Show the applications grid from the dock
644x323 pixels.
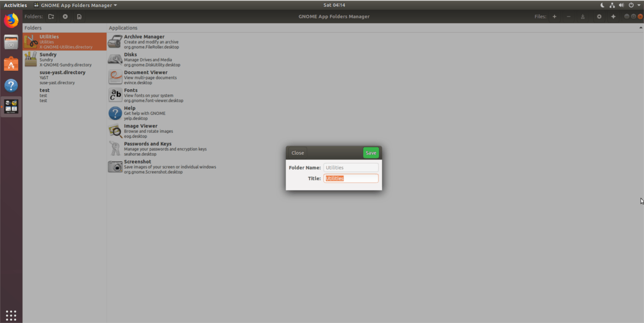(11, 314)
